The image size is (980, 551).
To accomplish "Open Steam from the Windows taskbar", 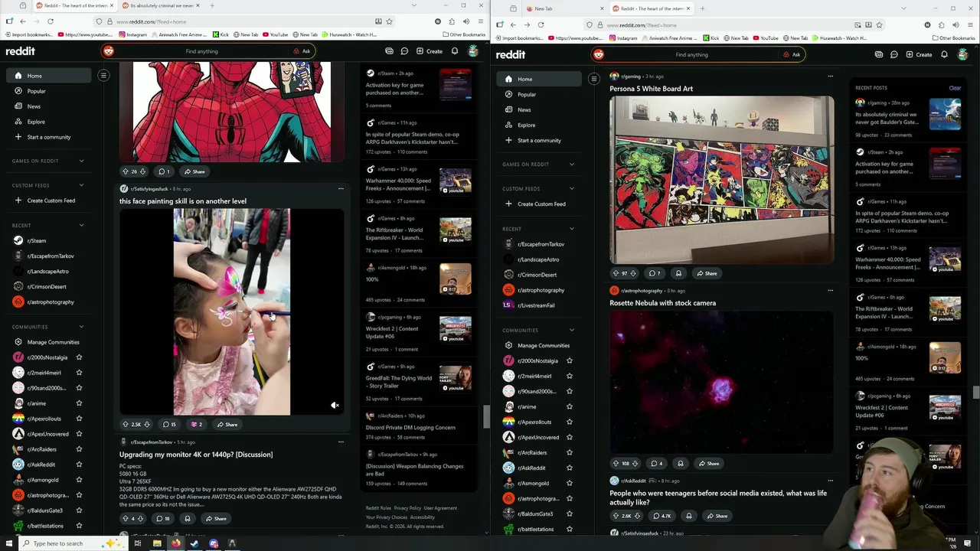I will [194, 543].
